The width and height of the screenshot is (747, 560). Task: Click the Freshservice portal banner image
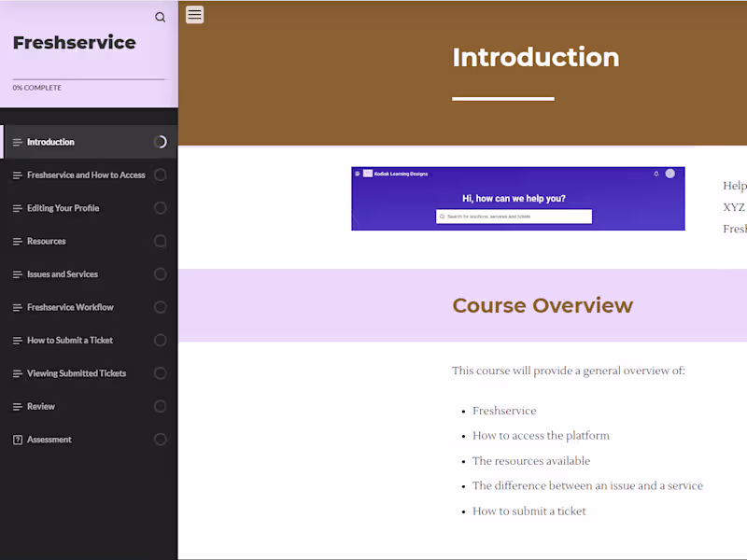pos(518,199)
